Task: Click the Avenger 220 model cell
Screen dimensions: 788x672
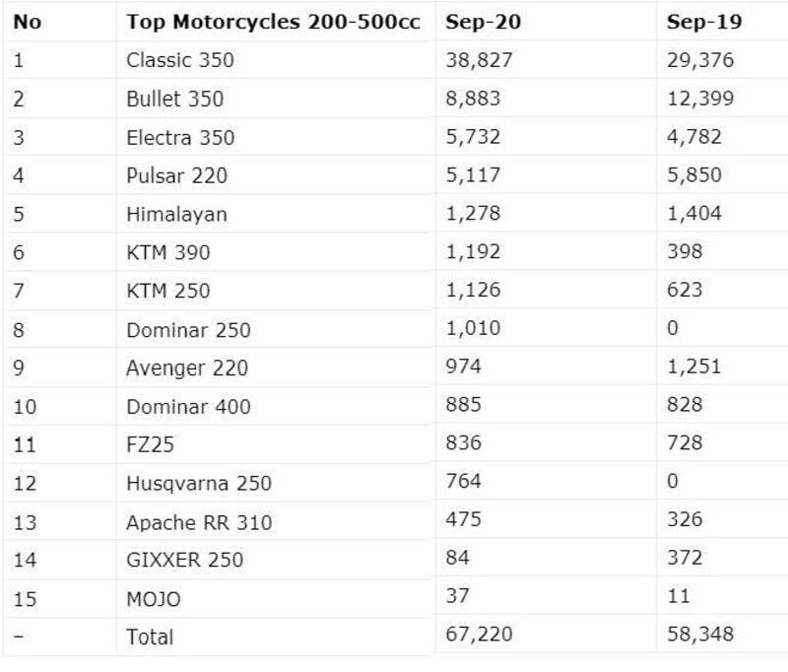Action: [x=187, y=368]
